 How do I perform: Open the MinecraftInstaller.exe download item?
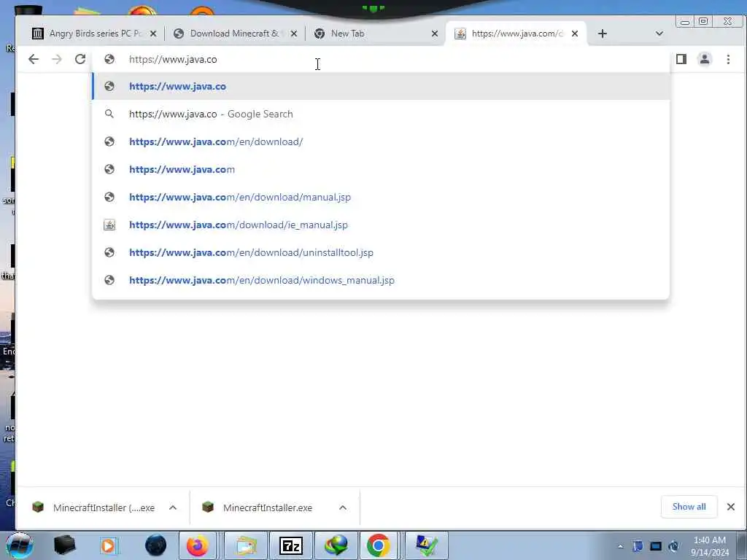pos(260,507)
